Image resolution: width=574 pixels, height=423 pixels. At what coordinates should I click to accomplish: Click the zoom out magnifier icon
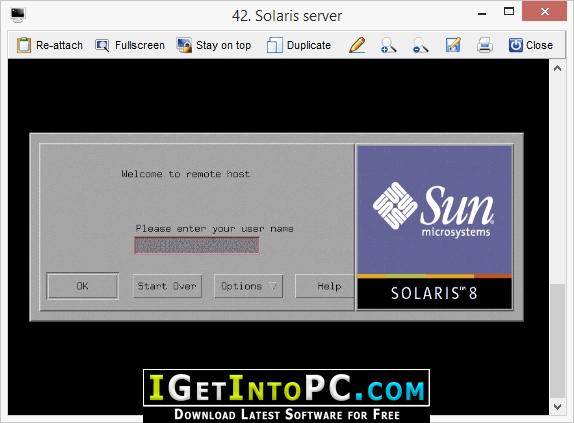[x=420, y=45]
